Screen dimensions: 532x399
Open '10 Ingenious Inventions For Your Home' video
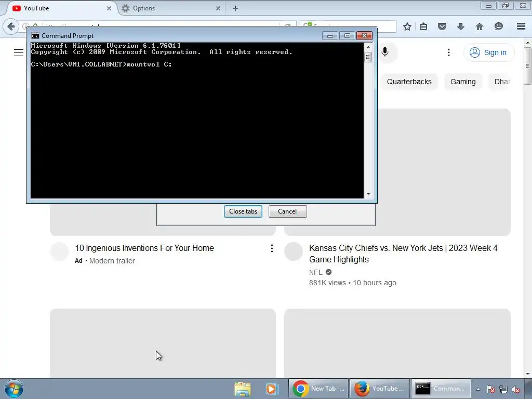[144, 248]
